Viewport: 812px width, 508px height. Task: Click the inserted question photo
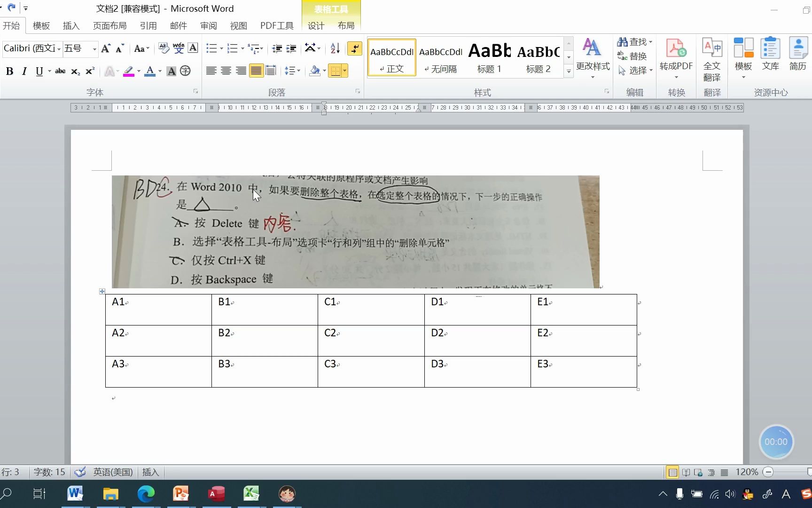click(356, 232)
